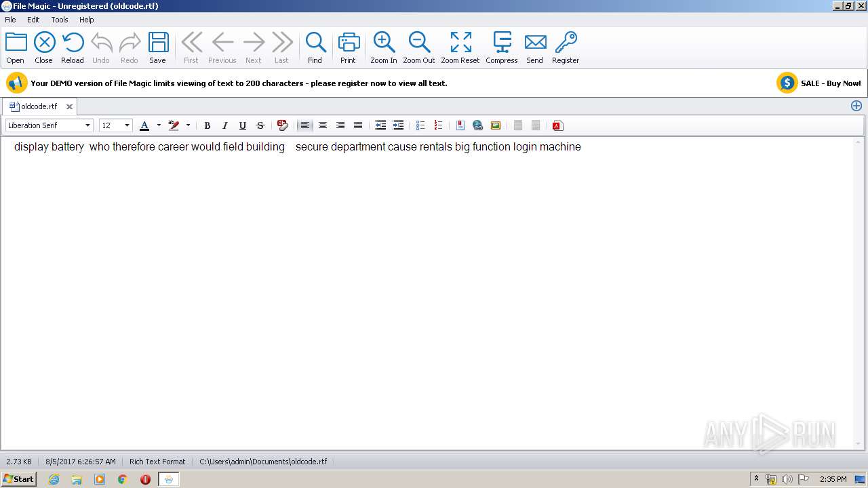Align text right

340,125
